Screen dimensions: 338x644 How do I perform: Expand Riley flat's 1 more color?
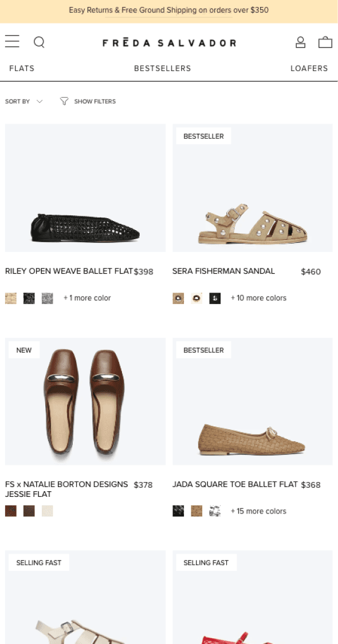(87, 298)
